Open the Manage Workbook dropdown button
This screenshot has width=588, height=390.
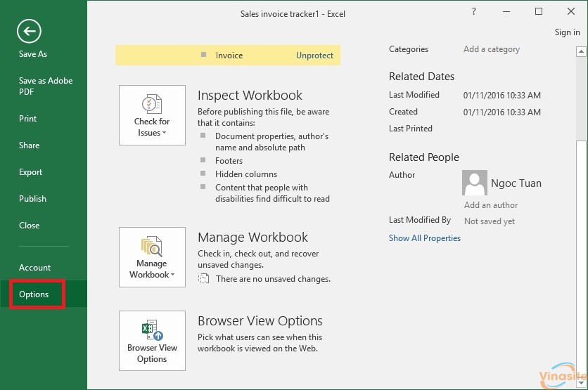pos(152,257)
